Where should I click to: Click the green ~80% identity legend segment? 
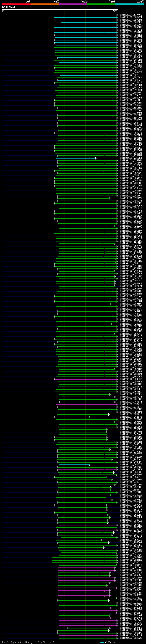pyautogui.click(x=101, y=4)
